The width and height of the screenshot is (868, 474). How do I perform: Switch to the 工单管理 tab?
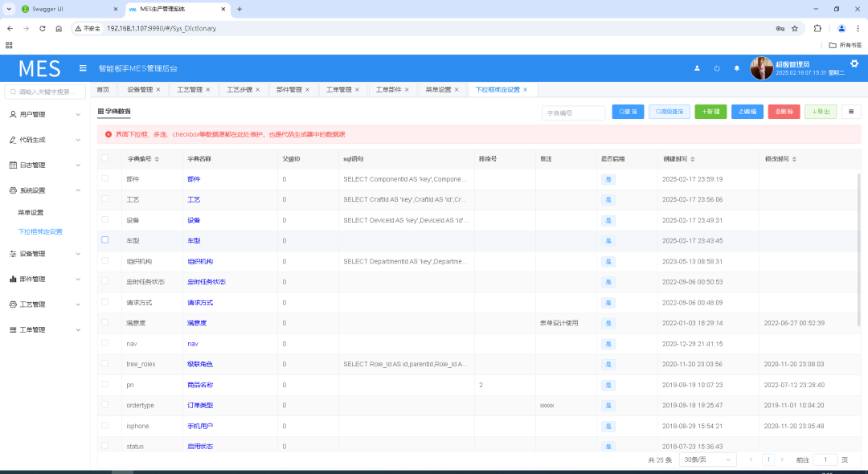(x=338, y=89)
